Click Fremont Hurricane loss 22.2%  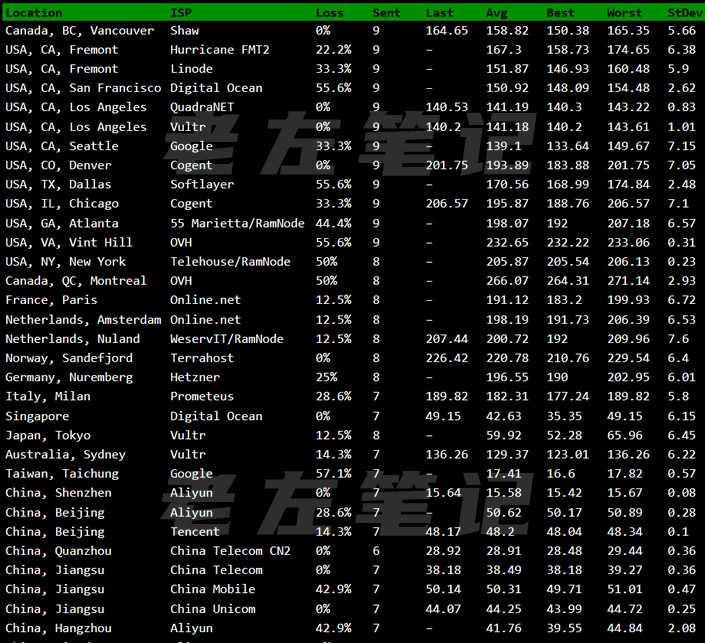334,49
